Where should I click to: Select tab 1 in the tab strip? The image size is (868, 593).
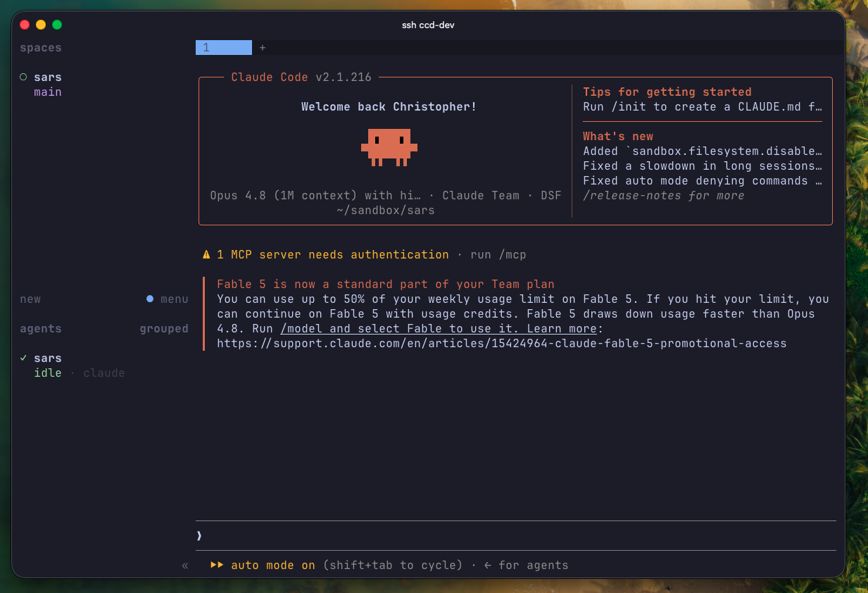(223, 48)
